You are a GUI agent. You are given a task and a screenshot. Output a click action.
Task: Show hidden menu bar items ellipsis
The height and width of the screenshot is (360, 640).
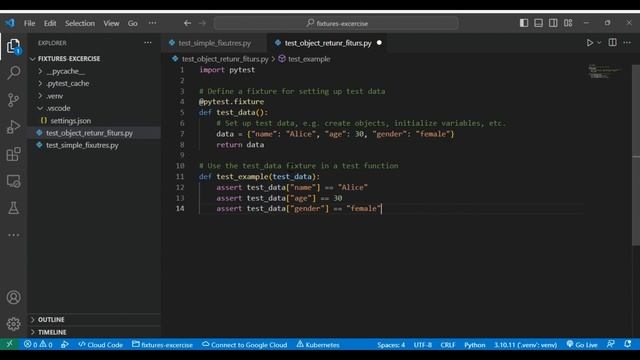pyautogui.click(x=152, y=23)
